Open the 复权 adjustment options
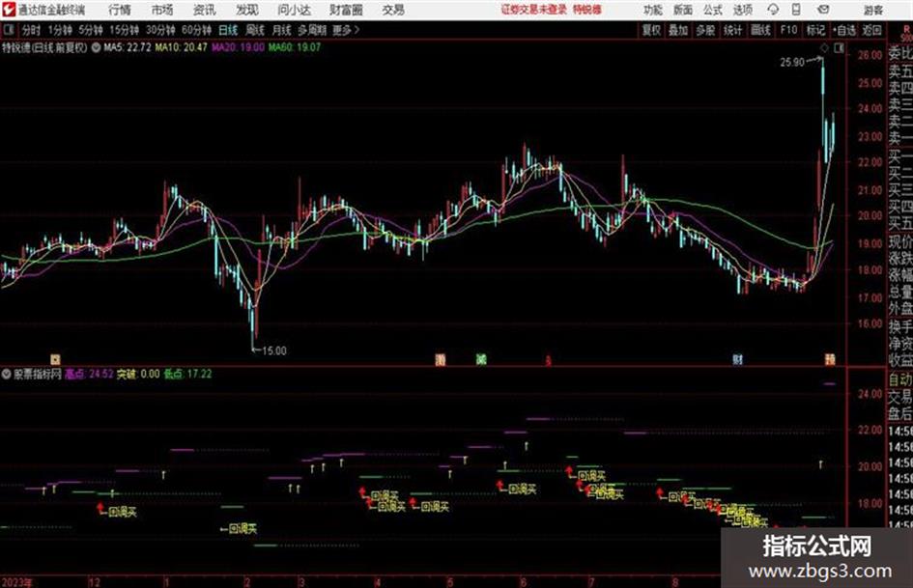The height and width of the screenshot is (588, 913). click(x=651, y=30)
